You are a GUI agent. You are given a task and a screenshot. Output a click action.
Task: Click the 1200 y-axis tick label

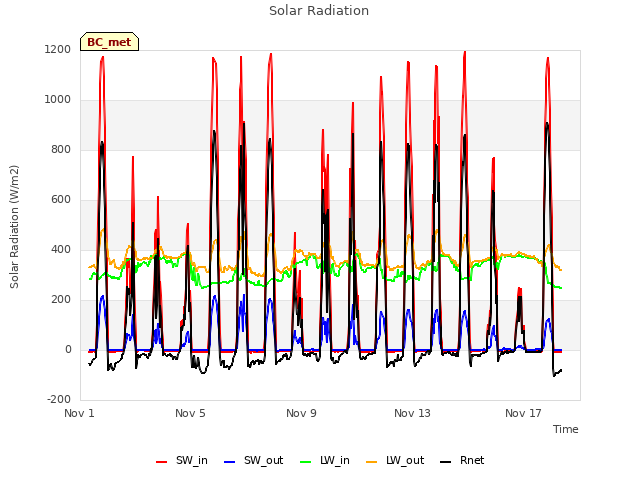pos(58,49)
